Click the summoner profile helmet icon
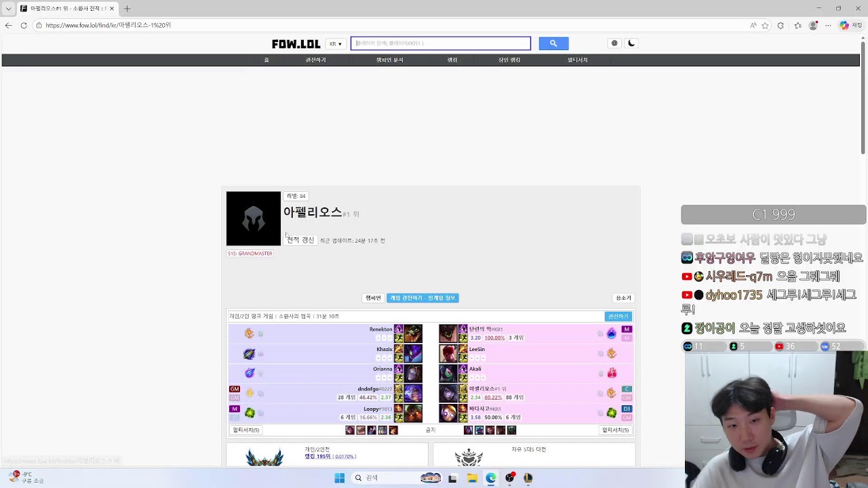Viewport: 868px width, 488px height. tap(253, 218)
